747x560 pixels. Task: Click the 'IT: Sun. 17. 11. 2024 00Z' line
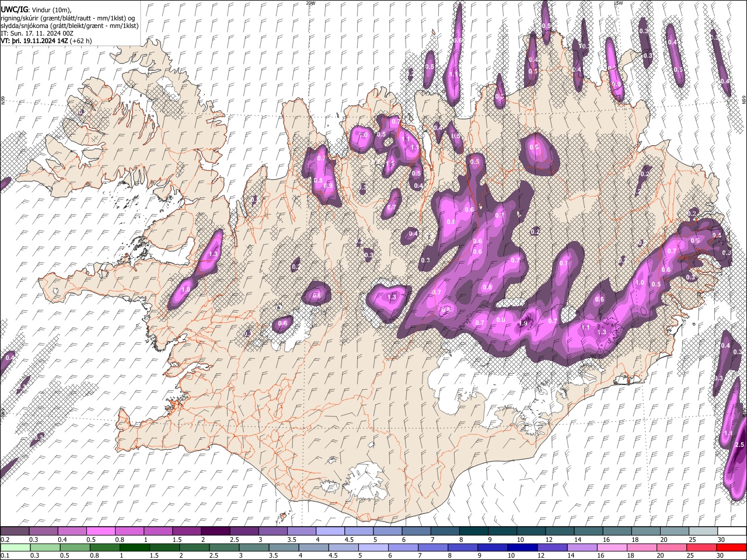tap(37, 34)
